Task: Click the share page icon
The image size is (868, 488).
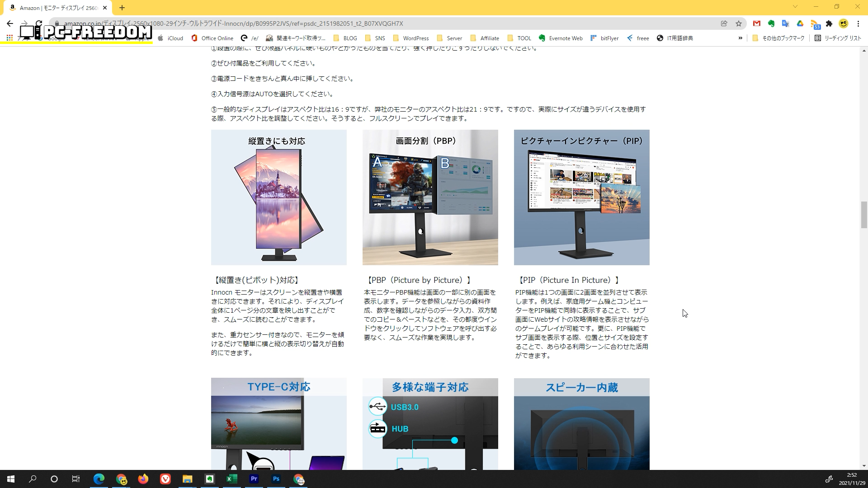Action: (x=724, y=23)
